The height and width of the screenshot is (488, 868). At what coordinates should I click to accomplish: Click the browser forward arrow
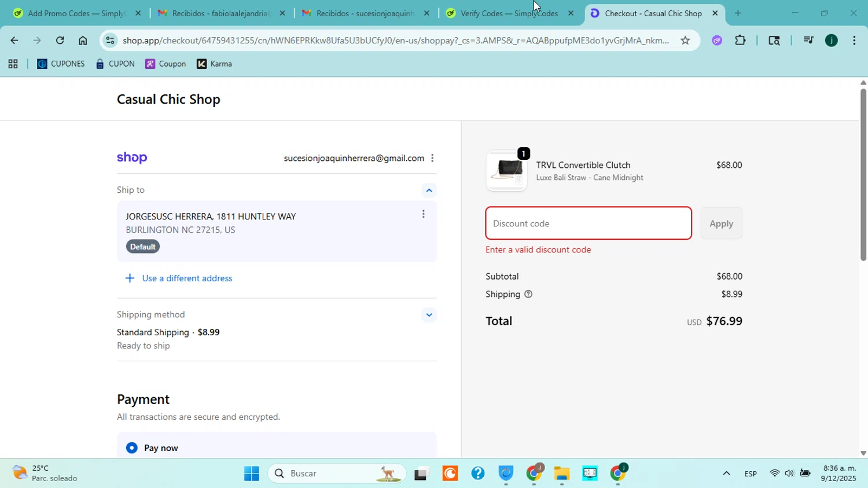[x=37, y=41]
